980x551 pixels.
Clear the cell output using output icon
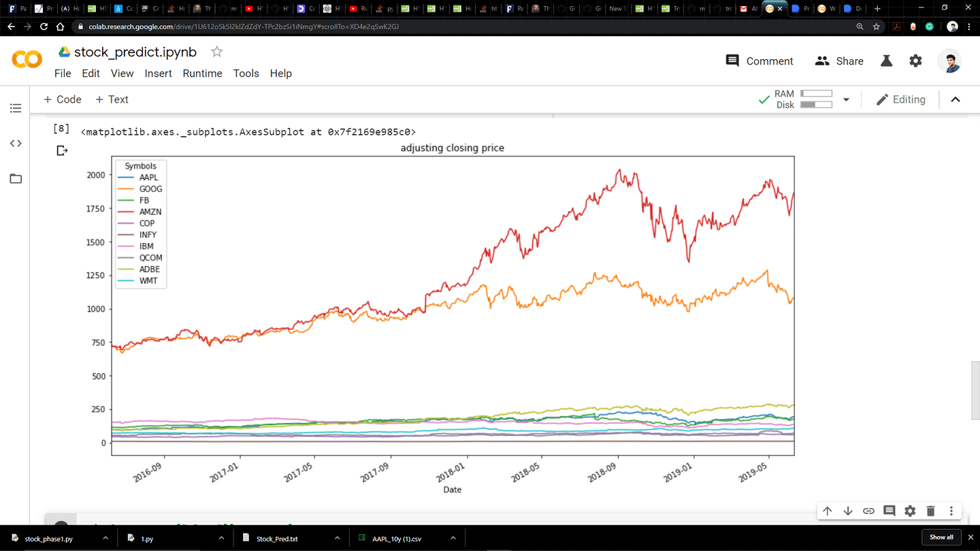[62, 150]
